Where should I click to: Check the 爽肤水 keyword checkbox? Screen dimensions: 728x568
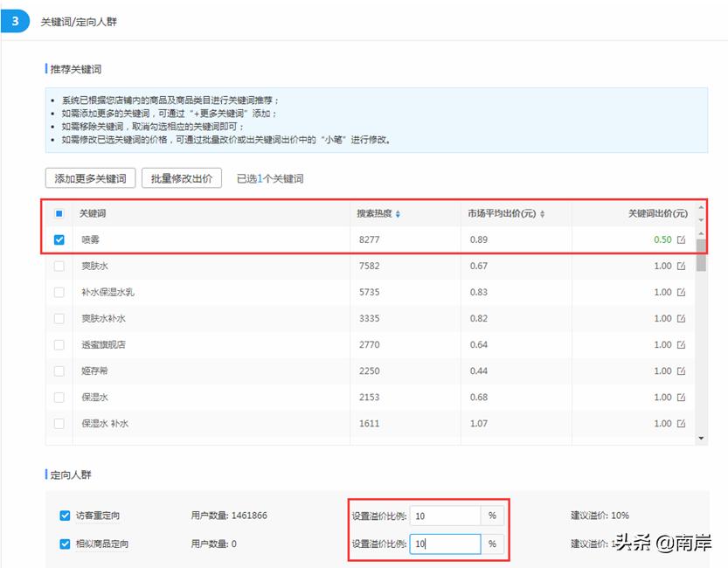coord(59,266)
